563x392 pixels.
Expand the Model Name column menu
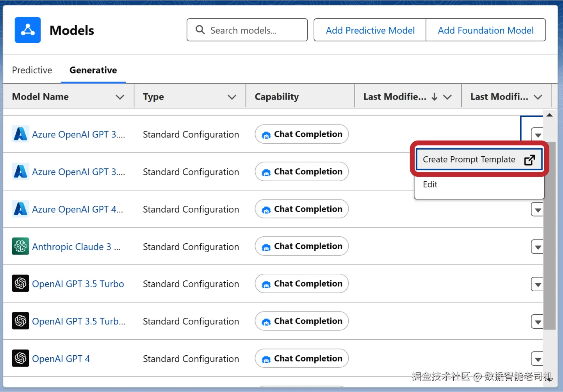tap(120, 97)
